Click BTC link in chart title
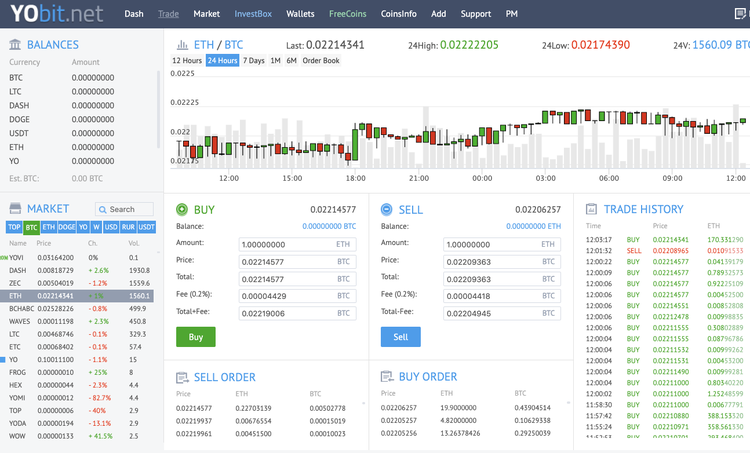 point(234,45)
